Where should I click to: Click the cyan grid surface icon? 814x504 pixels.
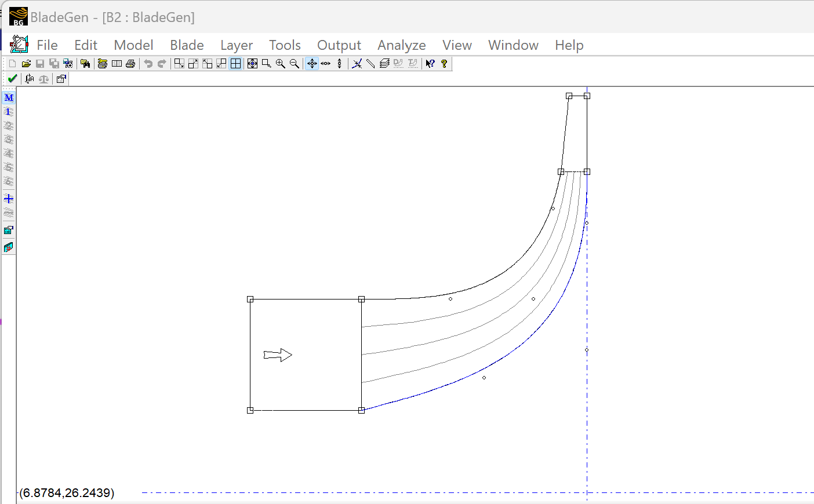coord(9,247)
